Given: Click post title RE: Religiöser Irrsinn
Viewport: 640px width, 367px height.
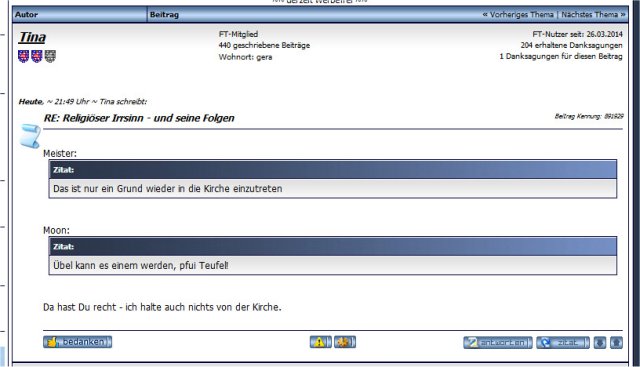Looking at the screenshot, I should click(x=139, y=118).
